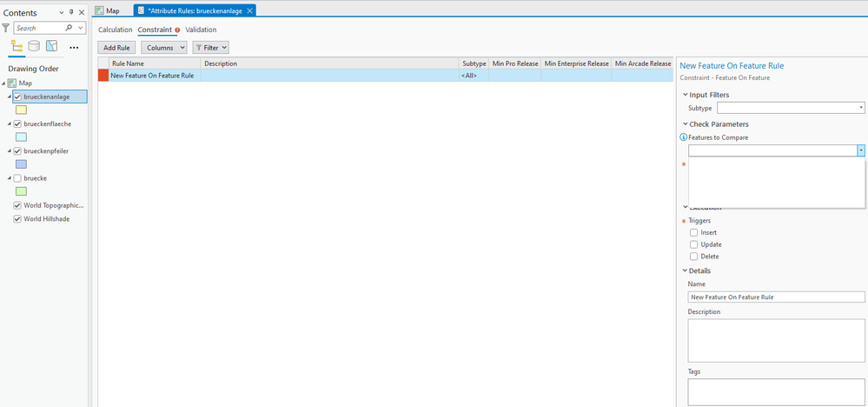Toggle brueckenanlage layer visibility
This screenshot has width=868, height=407.
pyautogui.click(x=17, y=97)
